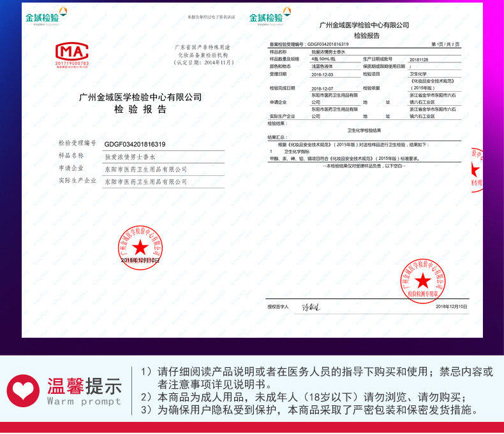The height and width of the screenshot is (434, 504).
Task: Click 检验受理编号 label on cover page
Action: pyautogui.click(x=77, y=143)
